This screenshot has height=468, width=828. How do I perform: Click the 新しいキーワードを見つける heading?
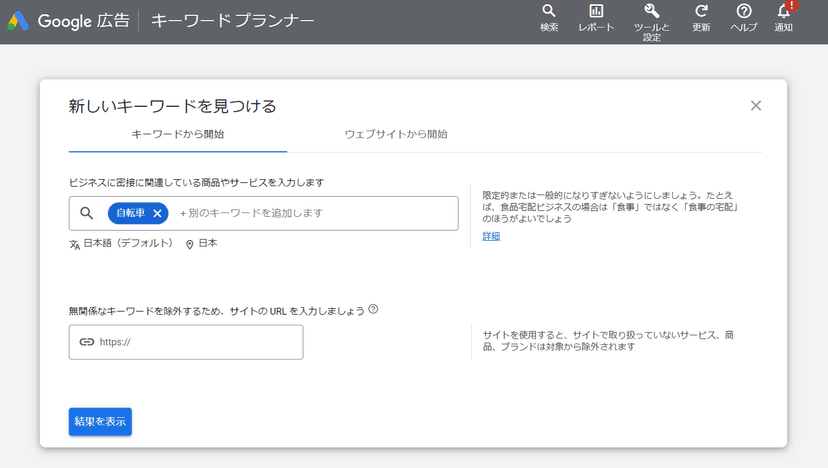point(173,106)
